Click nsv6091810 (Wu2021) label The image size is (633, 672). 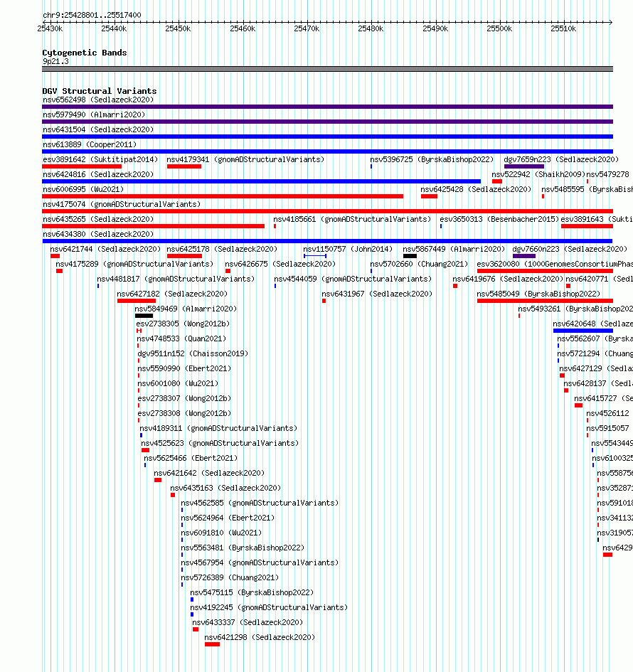click(x=221, y=533)
